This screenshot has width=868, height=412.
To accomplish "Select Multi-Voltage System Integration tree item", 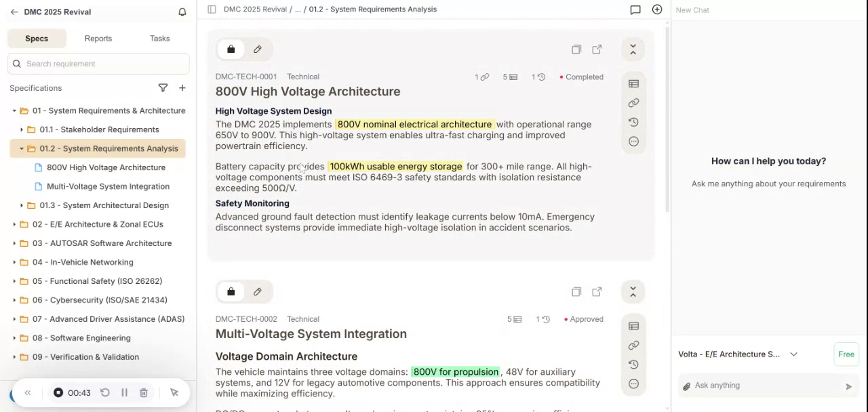I will point(108,186).
